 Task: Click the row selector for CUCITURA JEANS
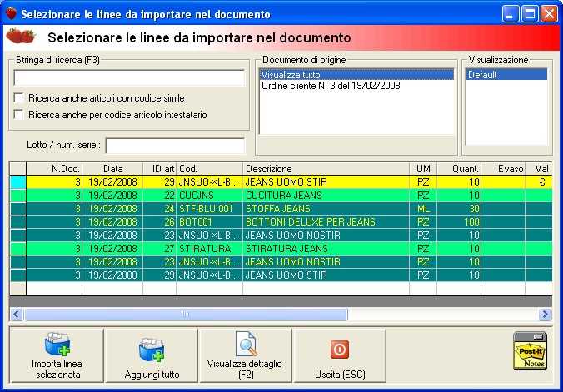(x=18, y=196)
